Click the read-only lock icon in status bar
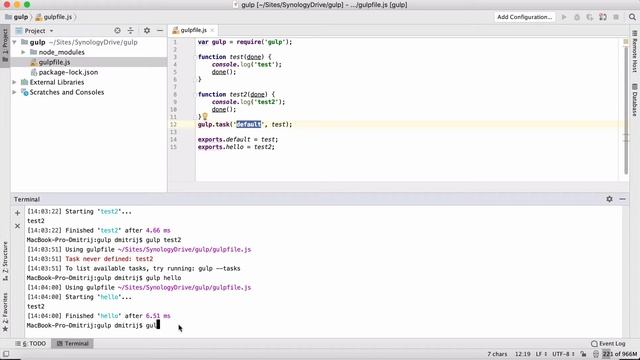This screenshot has height=360, width=640. click(583, 354)
